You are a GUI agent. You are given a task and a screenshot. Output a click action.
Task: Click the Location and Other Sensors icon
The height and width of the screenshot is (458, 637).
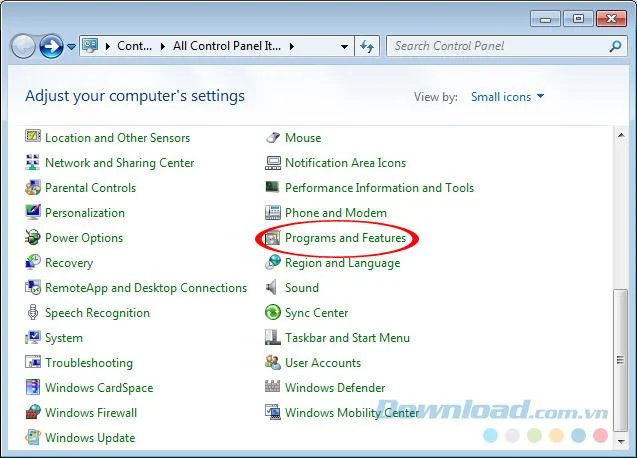click(32, 136)
